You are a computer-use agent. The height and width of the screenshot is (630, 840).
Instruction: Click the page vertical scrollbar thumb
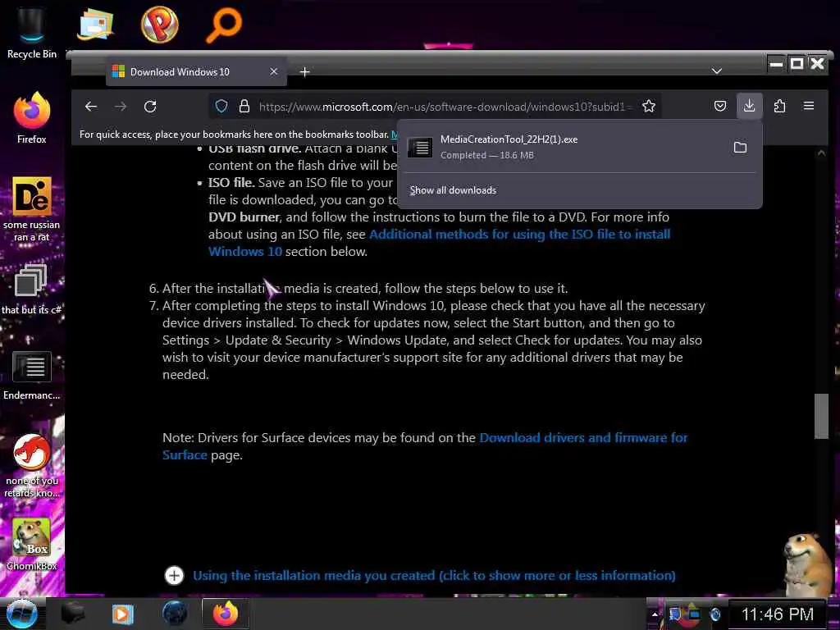821,416
